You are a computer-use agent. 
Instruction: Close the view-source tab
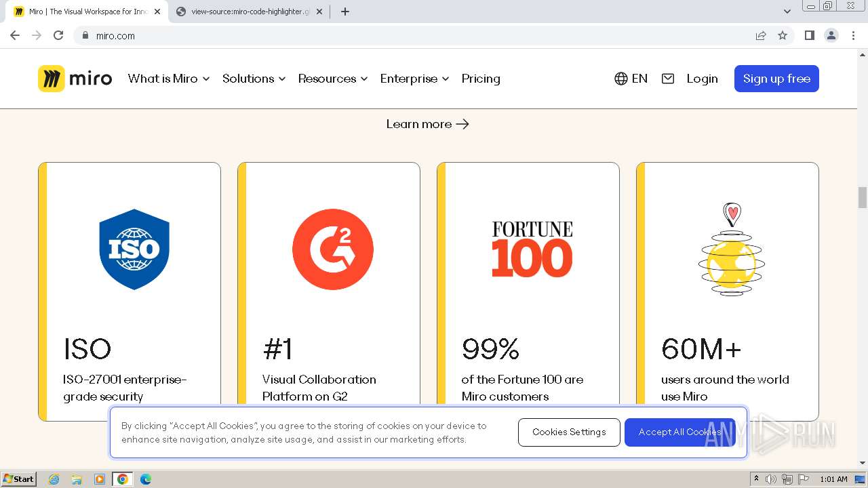(319, 12)
